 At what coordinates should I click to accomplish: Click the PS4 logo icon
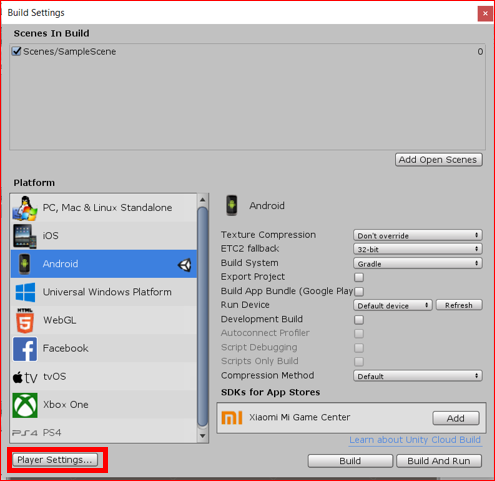coord(25,433)
